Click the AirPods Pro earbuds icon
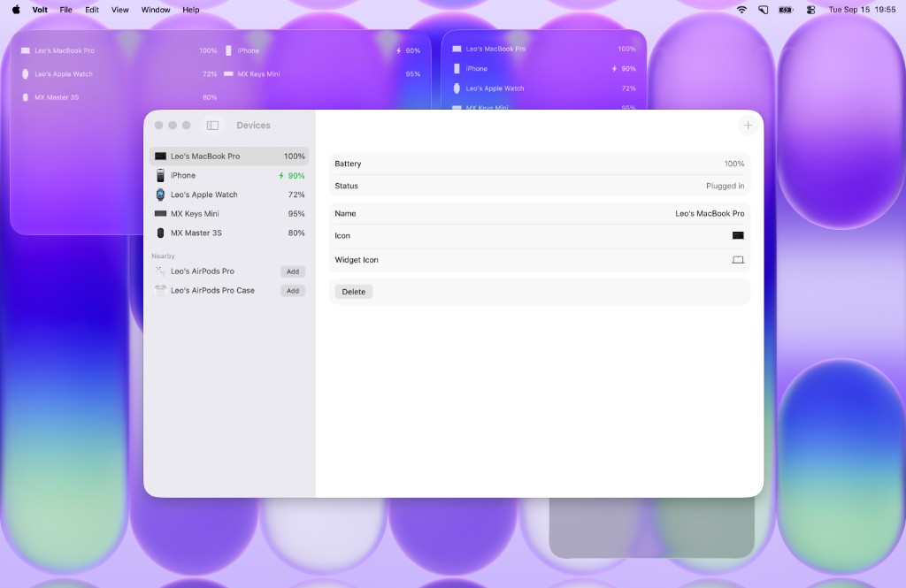Viewport: 906px width, 588px height. pyautogui.click(x=161, y=271)
